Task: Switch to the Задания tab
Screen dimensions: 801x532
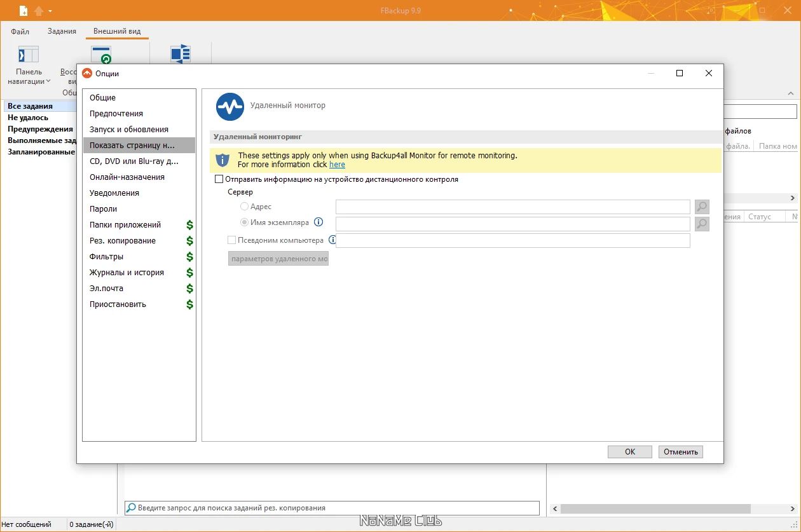Action: click(x=62, y=31)
